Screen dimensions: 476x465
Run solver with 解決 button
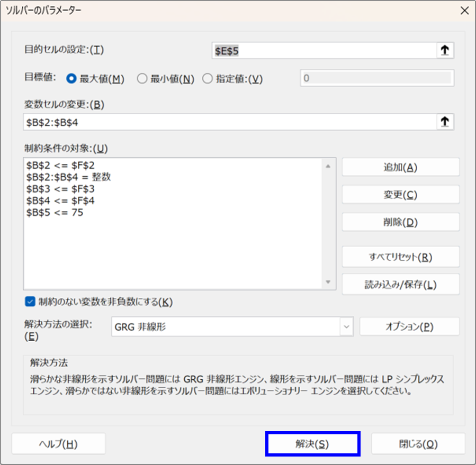(312, 444)
